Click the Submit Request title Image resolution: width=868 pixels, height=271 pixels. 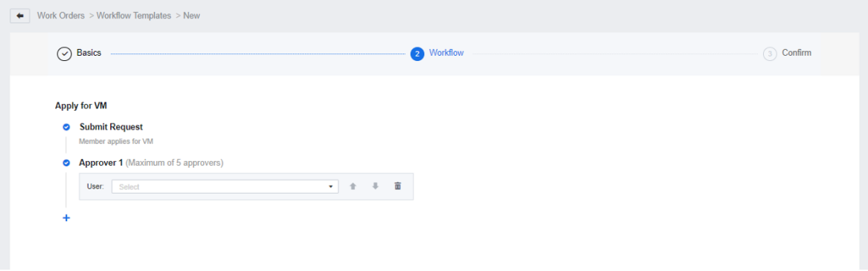tap(112, 127)
